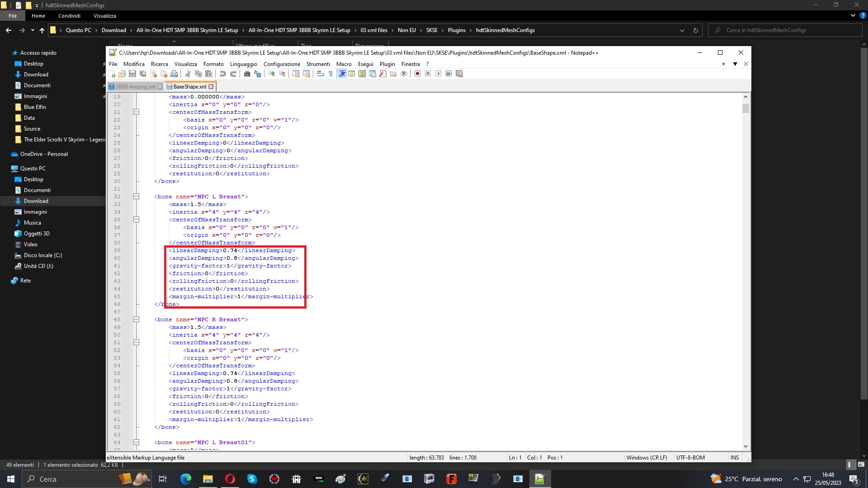Viewport: 868px width, 488px height.
Task: Click the scroll down arrow in the editor
Action: coord(745,446)
